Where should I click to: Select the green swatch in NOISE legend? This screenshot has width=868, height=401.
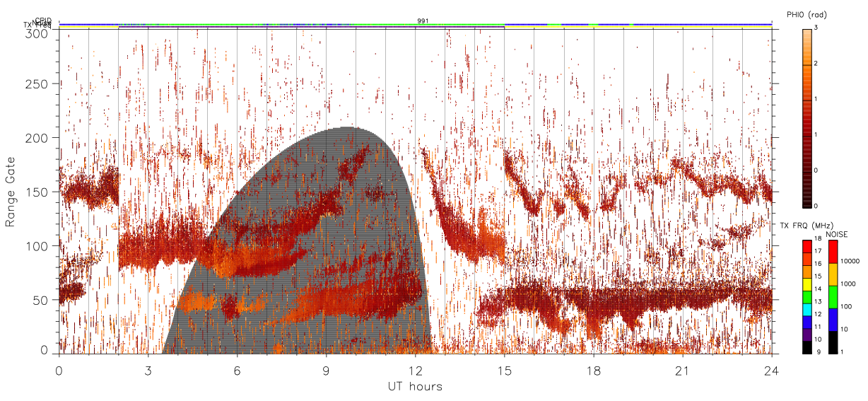coord(833,297)
